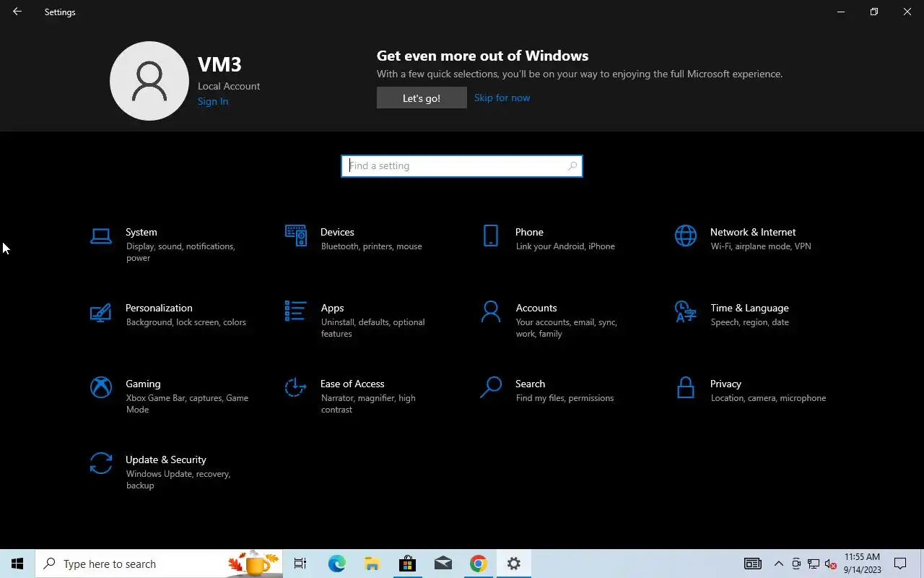Click the Let's go! button
This screenshot has width=924, height=578.
[x=422, y=98]
